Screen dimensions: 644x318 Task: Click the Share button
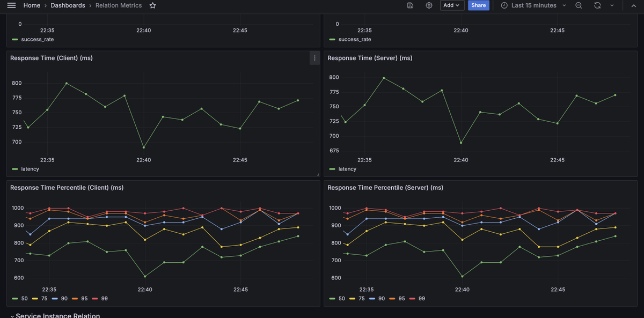coord(478,5)
